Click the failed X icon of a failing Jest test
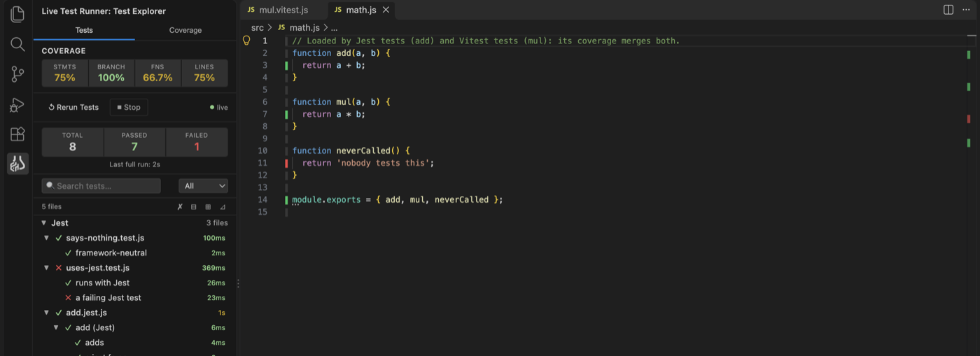 (x=68, y=298)
